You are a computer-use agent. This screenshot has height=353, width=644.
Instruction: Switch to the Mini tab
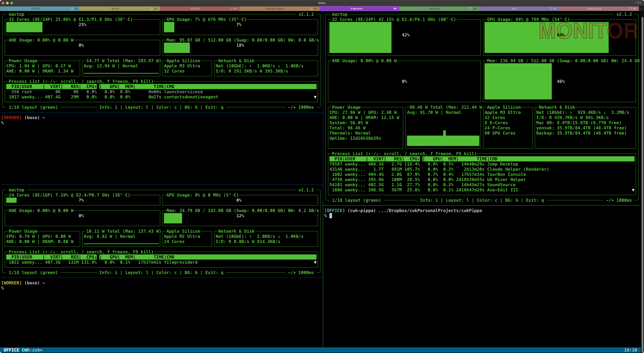tap(514, 9)
